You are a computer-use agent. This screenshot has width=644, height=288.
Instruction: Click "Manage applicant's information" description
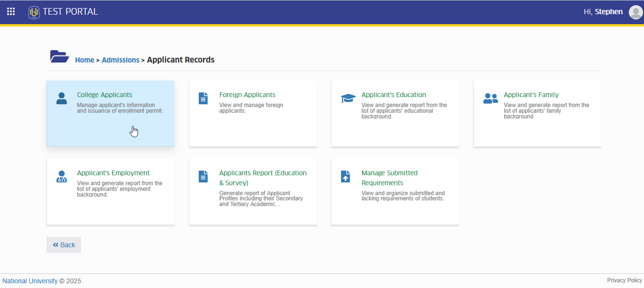coord(120,108)
